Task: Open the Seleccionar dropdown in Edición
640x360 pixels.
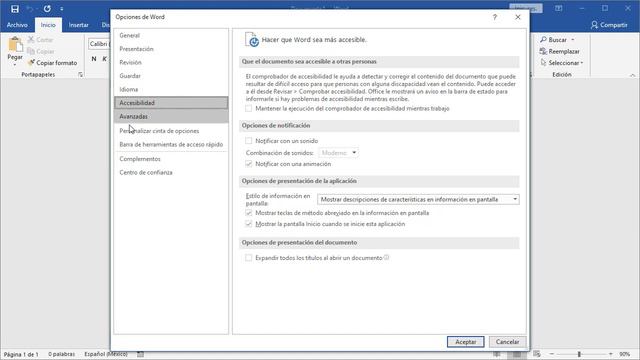Action: click(x=562, y=63)
